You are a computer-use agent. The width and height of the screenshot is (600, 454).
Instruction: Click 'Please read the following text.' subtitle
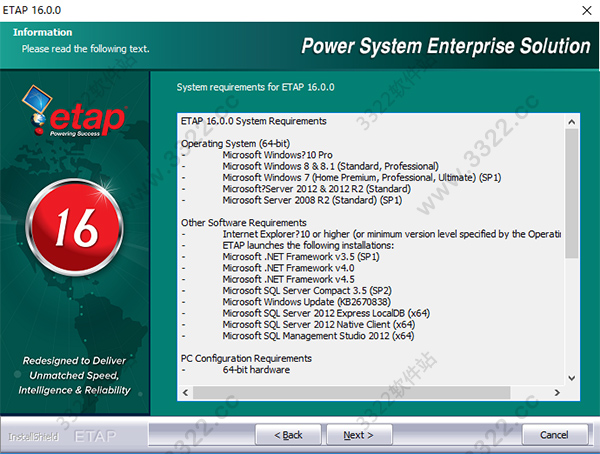pos(85,49)
